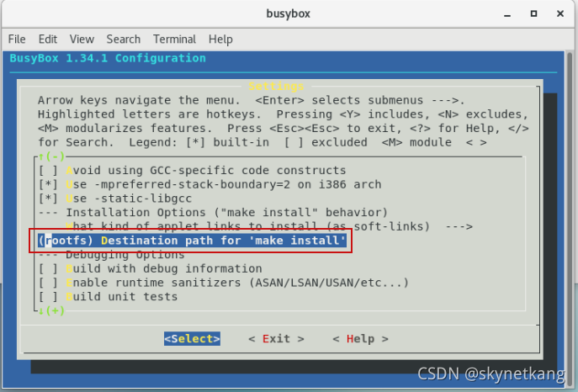
Task: Click the < Exit > button
Action: point(276,338)
